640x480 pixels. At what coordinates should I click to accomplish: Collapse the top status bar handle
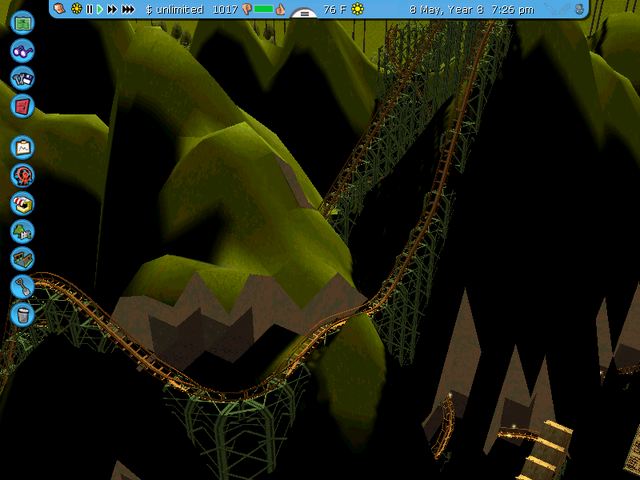(304, 13)
